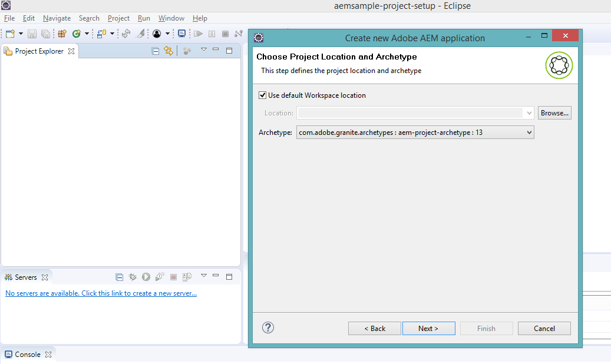Image resolution: width=611 pixels, height=364 pixels.
Task: Click the Link with Editor icon in Project Explorer
Action: (169, 50)
